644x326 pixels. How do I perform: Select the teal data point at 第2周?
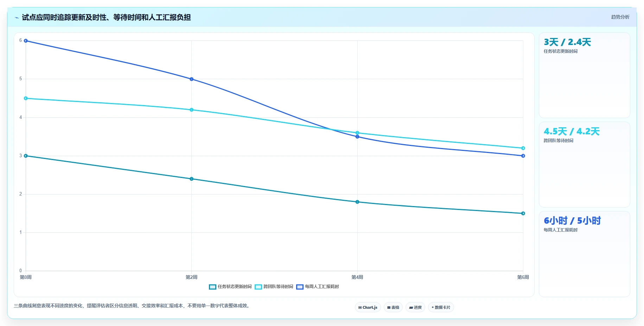pyautogui.click(x=191, y=179)
